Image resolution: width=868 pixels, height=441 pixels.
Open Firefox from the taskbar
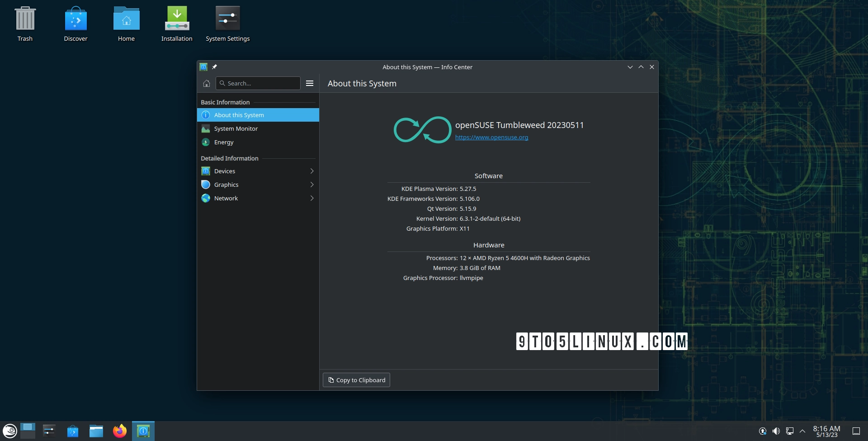119,431
